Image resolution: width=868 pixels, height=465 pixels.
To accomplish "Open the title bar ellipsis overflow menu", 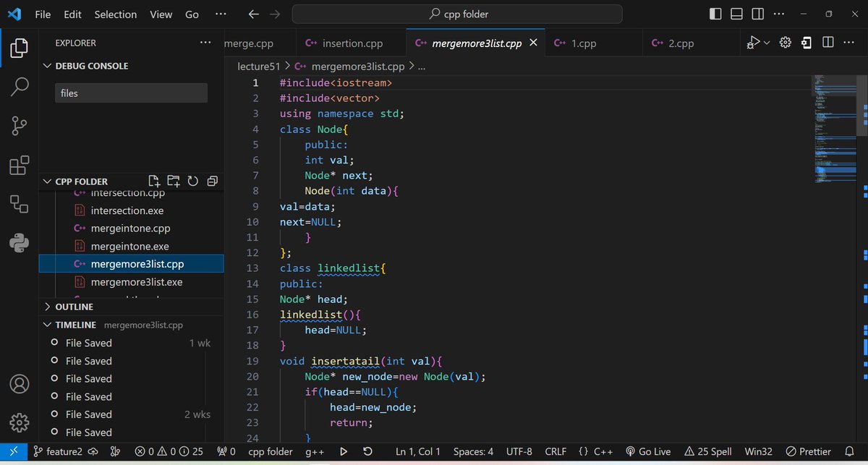I will click(221, 14).
